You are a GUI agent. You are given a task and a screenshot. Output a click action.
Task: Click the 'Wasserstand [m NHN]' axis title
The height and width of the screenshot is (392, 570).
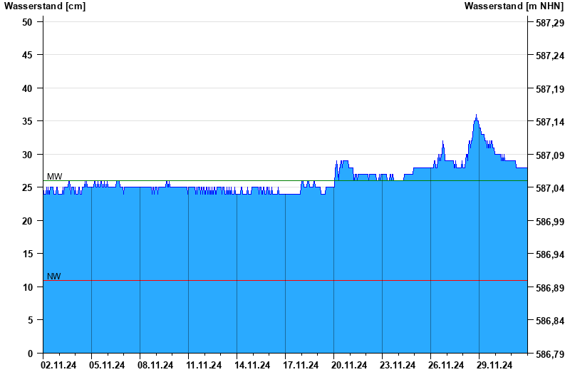[x=514, y=6]
